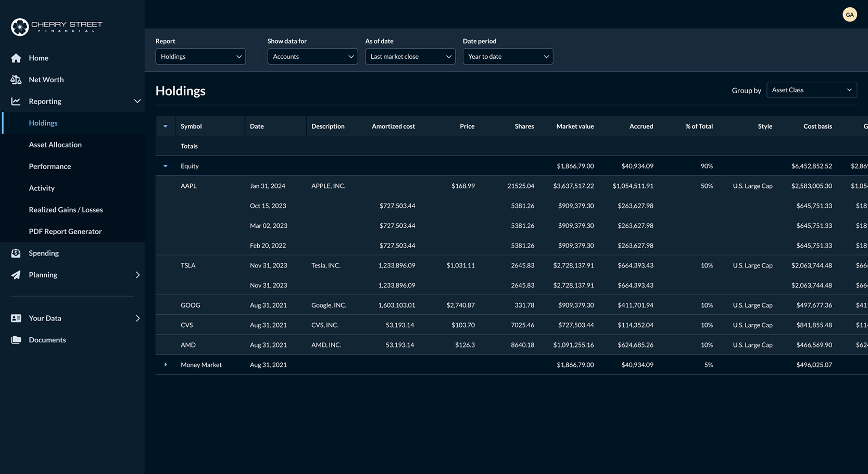Sort by Shares column header
Screen dimensions: 868x474
click(524, 126)
